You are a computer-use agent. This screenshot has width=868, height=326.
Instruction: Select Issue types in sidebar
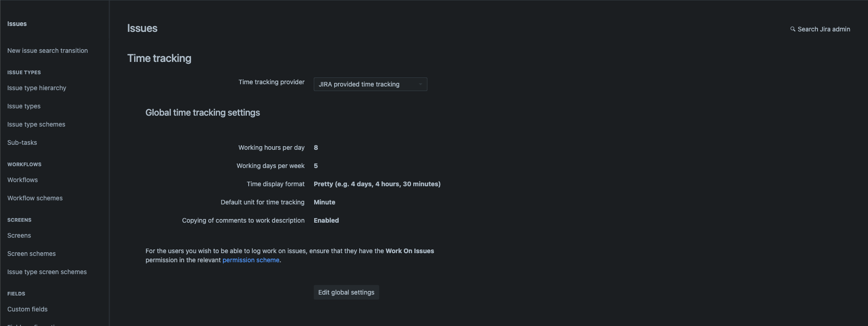[x=24, y=106]
